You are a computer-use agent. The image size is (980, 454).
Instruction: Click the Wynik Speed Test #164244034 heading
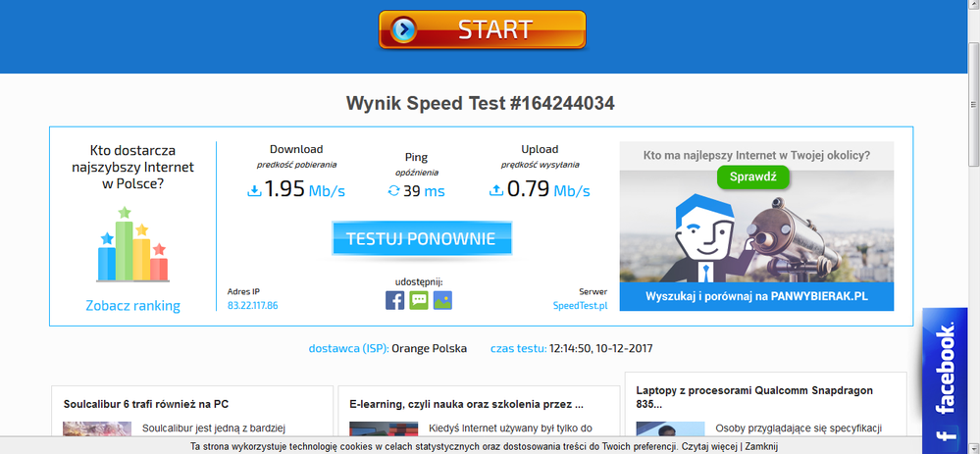coord(481,103)
